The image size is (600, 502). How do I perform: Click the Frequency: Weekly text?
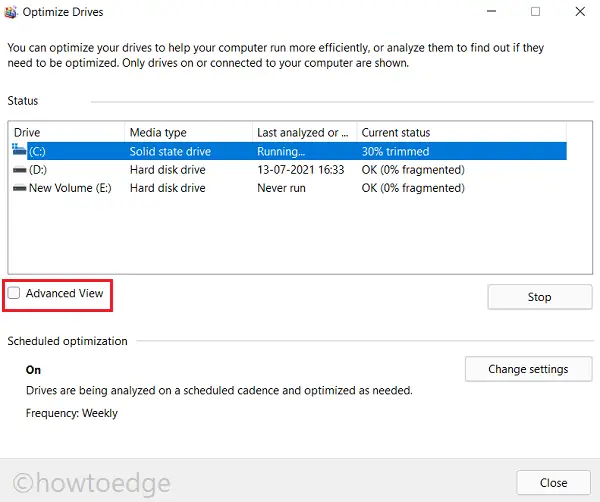72,413
